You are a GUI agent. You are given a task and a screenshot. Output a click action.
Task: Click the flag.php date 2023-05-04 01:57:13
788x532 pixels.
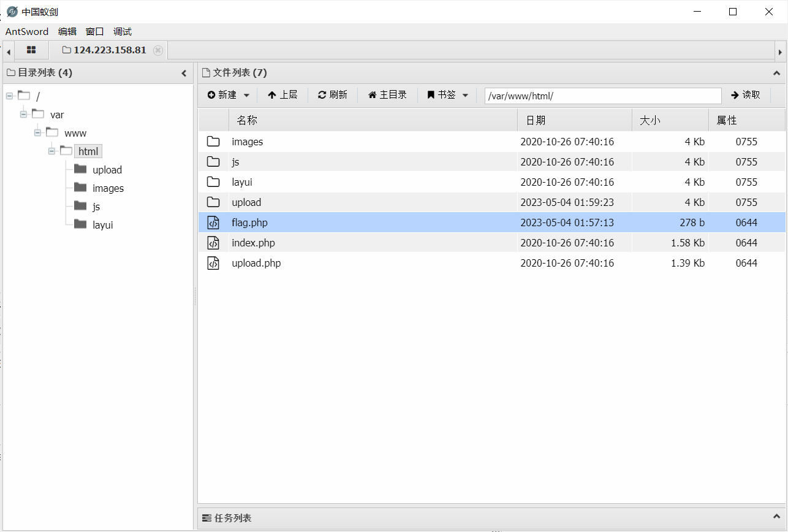(x=567, y=222)
